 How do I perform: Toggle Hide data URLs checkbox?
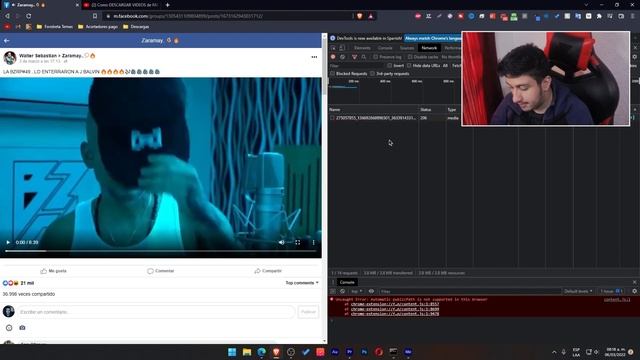click(409, 66)
